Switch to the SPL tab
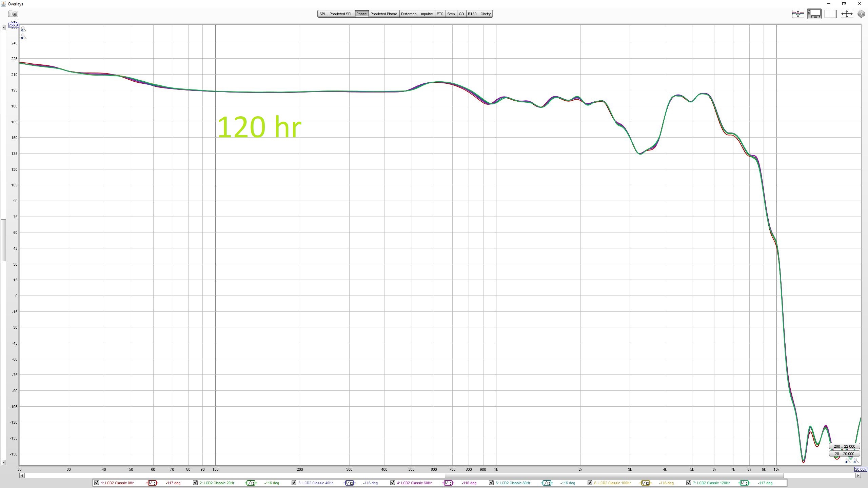The width and height of the screenshot is (868, 488). click(x=322, y=14)
